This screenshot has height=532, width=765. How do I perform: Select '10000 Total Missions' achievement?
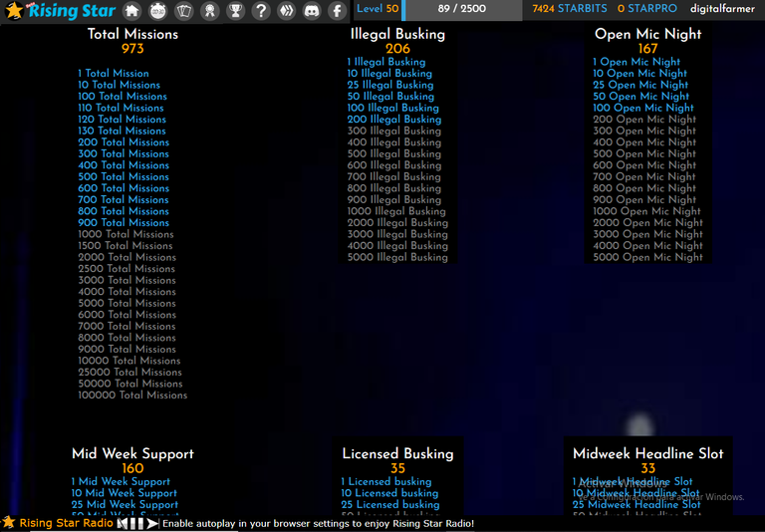point(129,361)
